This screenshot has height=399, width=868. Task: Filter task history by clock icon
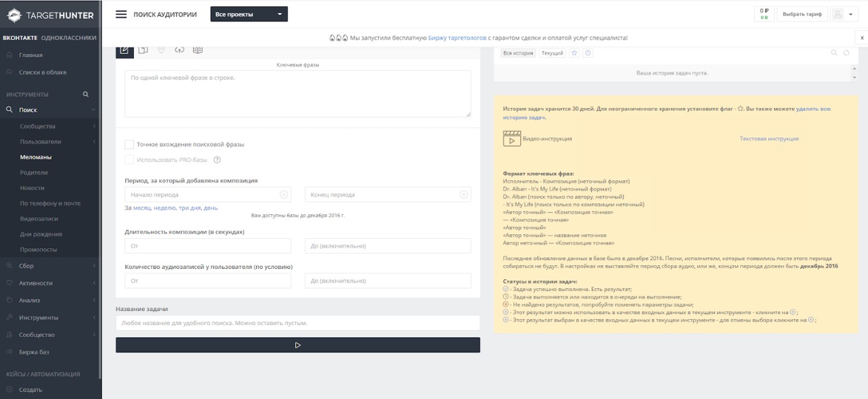pos(588,53)
